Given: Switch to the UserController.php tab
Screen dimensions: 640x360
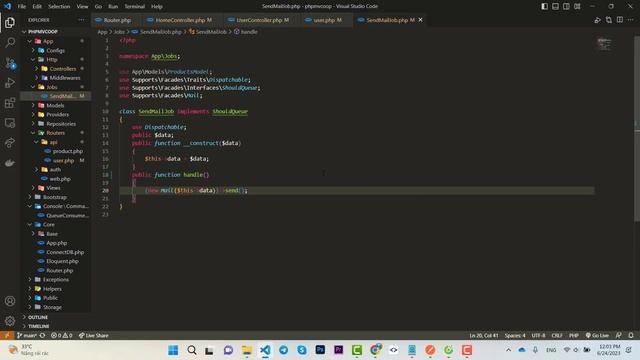Looking at the screenshot, I should pos(262,20).
